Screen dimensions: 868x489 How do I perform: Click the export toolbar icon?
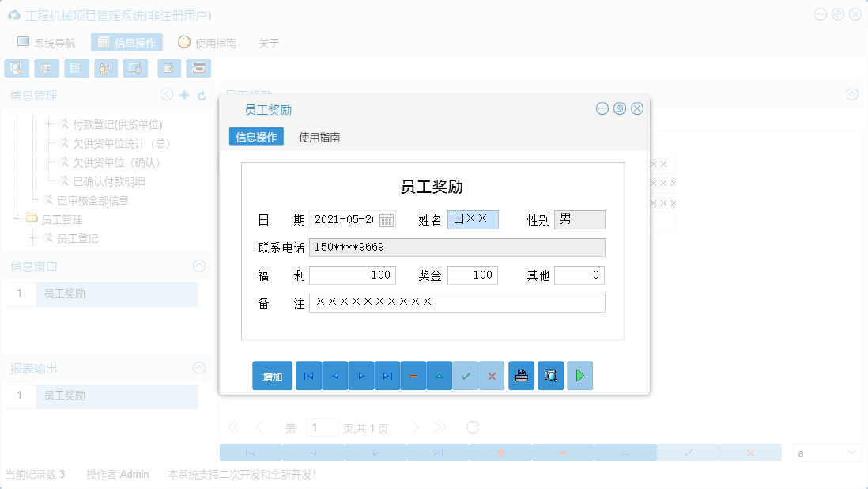(168, 68)
